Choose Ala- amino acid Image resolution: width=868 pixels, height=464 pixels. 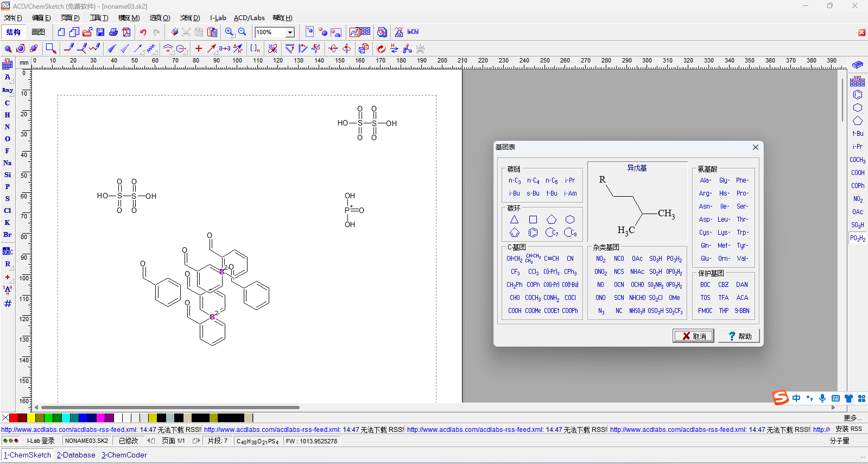pos(705,180)
